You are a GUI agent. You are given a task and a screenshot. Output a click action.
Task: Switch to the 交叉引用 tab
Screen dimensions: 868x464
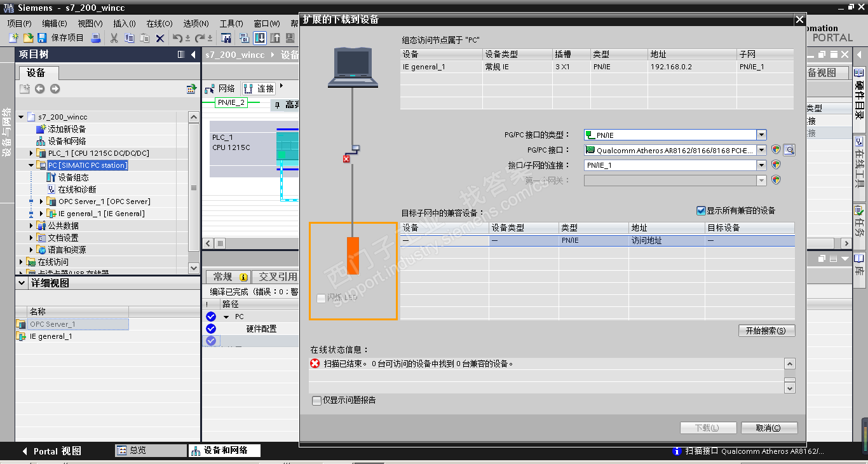click(275, 277)
